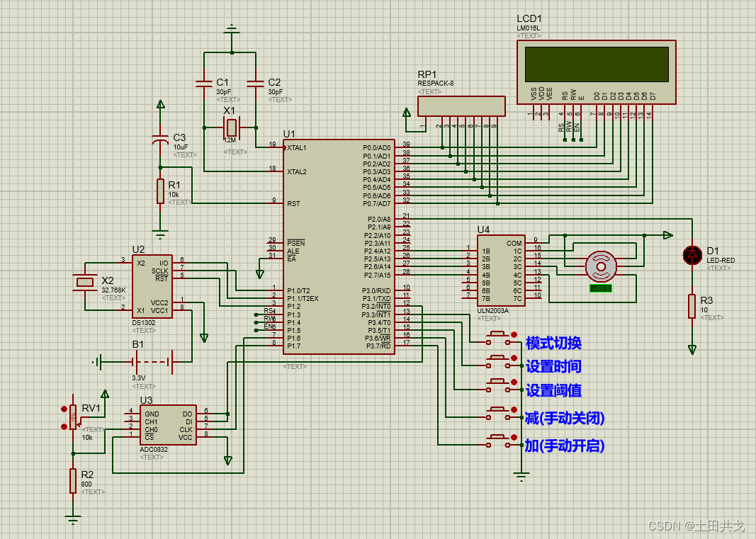This screenshot has height=539, width=756.
Task: Select capacitor C1 30pF
Action: pyautogui.click(x=204, y=84)
